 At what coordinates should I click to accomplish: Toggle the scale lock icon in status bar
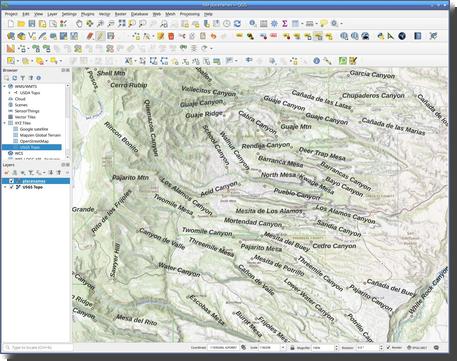click(x=292, y=348)
